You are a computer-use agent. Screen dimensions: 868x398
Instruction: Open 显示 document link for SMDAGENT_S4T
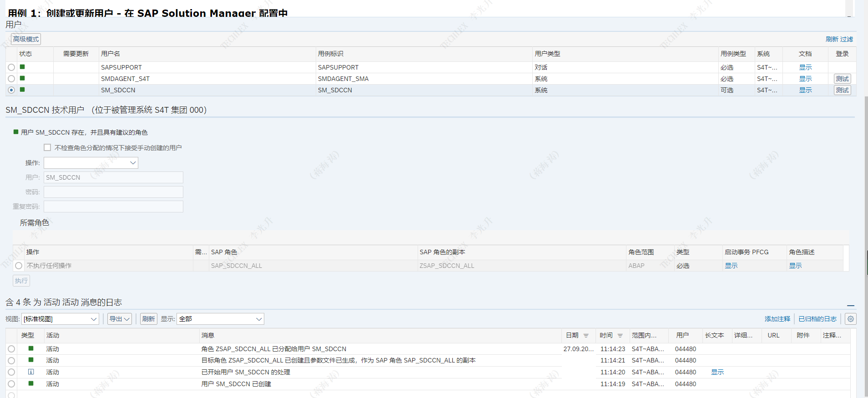(805, 79)
